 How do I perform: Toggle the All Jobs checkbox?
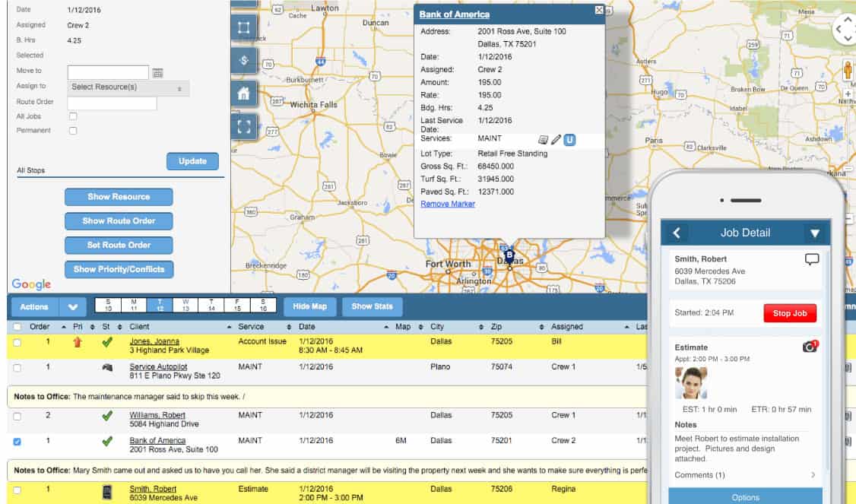pos(73,116)
